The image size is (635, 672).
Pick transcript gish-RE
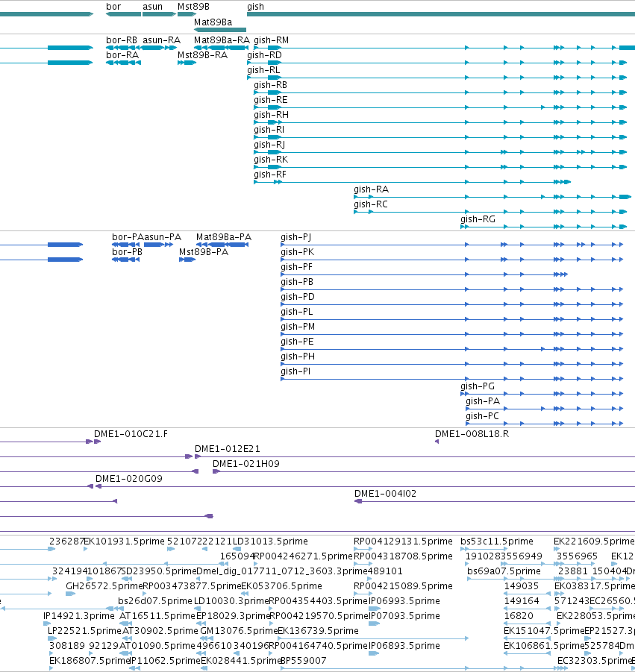(271, 100)
